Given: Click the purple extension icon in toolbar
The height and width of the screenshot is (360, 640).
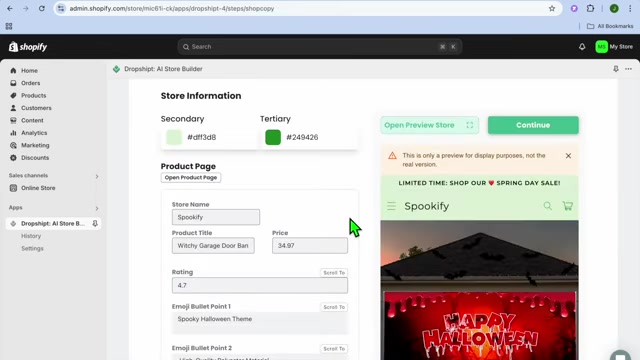Looking at the screenshot, I should (574, 8).
